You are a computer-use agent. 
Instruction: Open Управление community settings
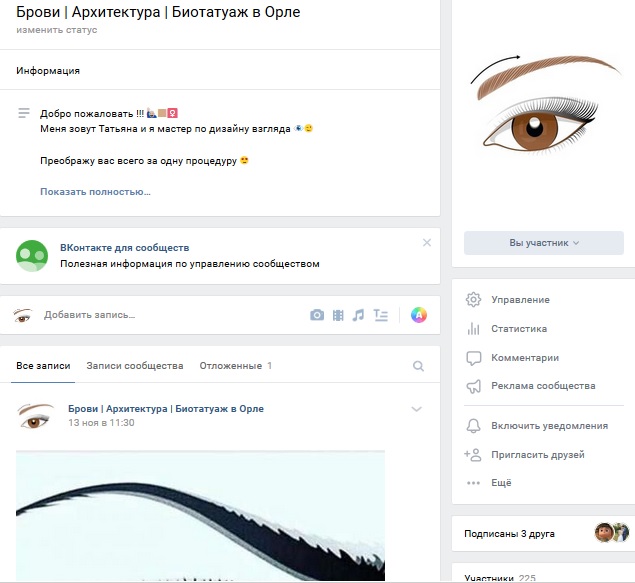pos(520,300)
